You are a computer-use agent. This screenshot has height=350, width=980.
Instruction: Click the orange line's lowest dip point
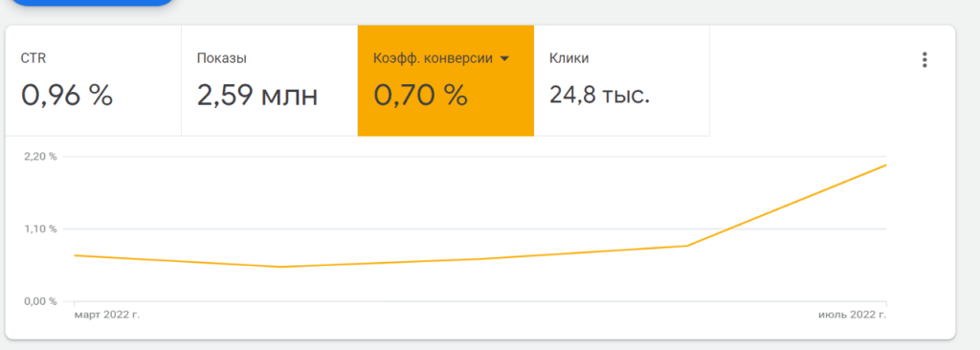click(x=279, y=267)
